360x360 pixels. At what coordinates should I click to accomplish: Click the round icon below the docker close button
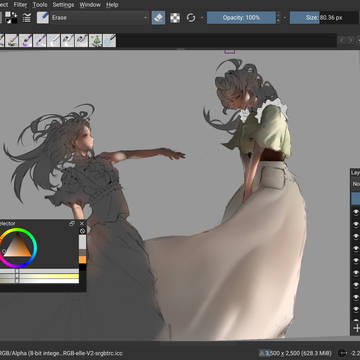coord(82,231)
